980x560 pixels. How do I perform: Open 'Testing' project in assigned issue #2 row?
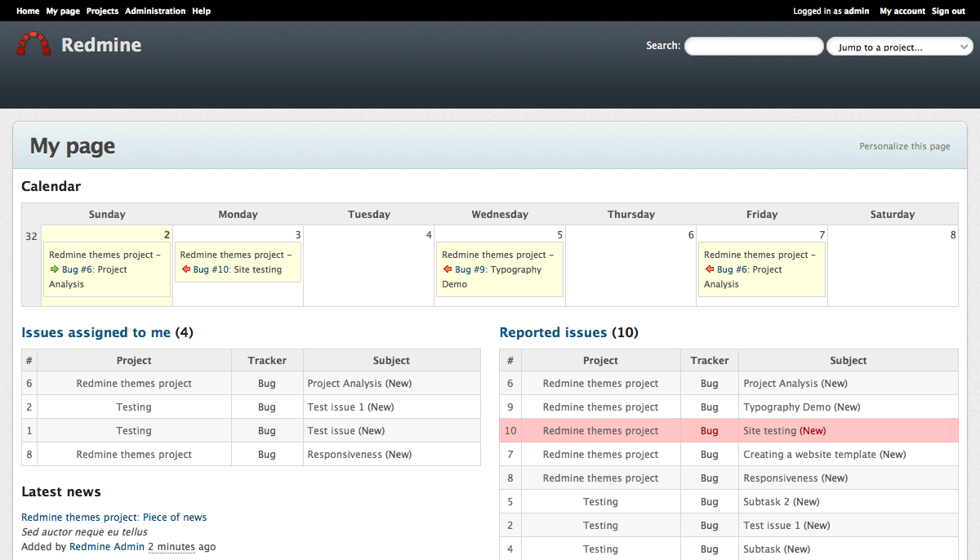[134, 407]
